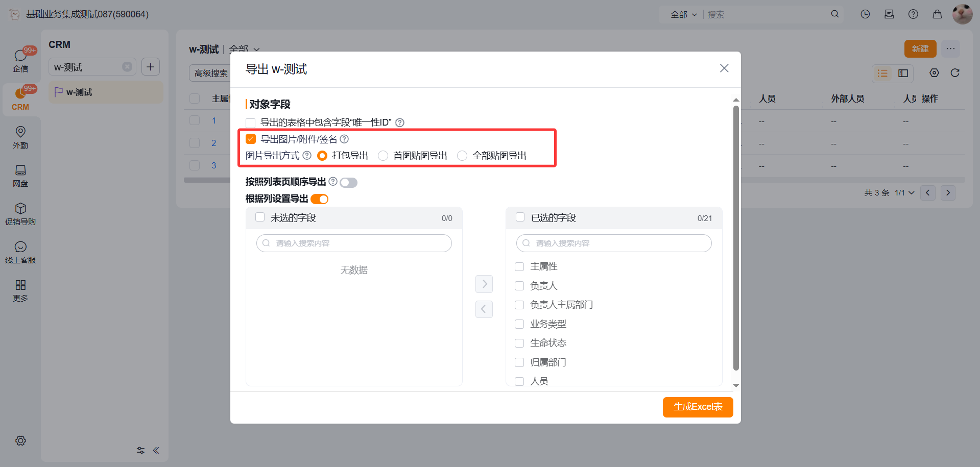Click the move-right arrow between field lists
The height and width of the screenshot is (467, 980).
point(484,284)
